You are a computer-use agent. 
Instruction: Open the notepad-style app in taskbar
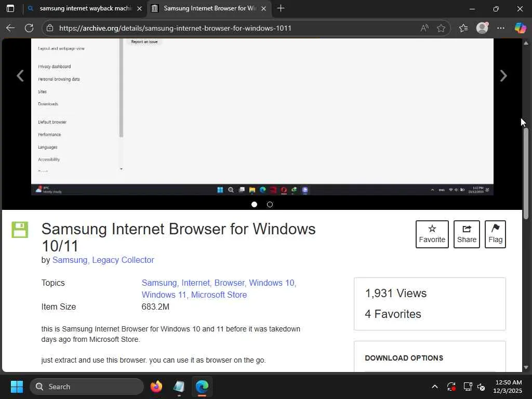(179, 387)
